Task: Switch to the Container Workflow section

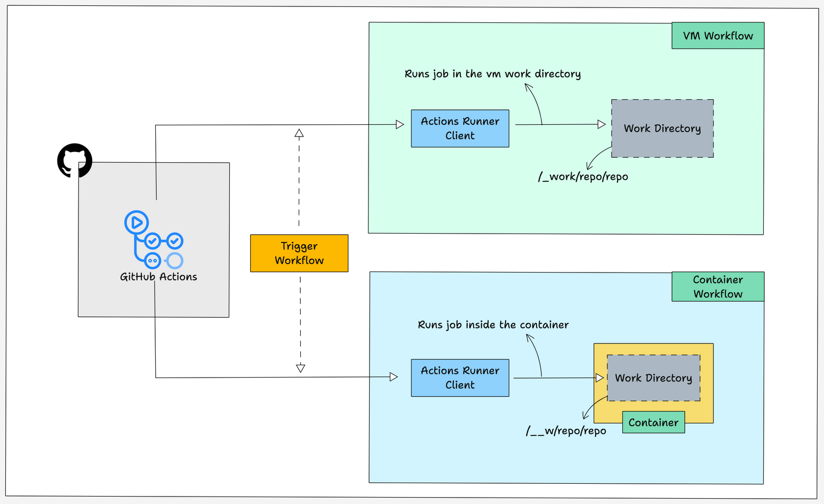Action: [x=717, y=286]
